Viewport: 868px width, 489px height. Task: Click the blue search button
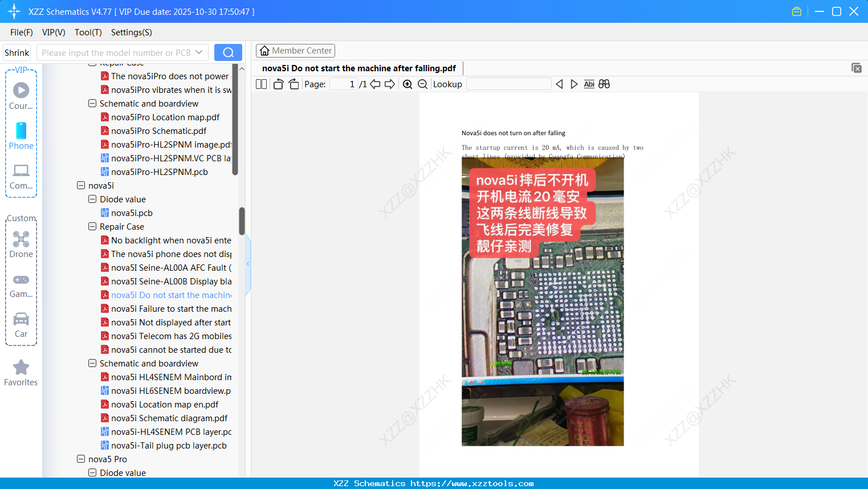point(228,52)
